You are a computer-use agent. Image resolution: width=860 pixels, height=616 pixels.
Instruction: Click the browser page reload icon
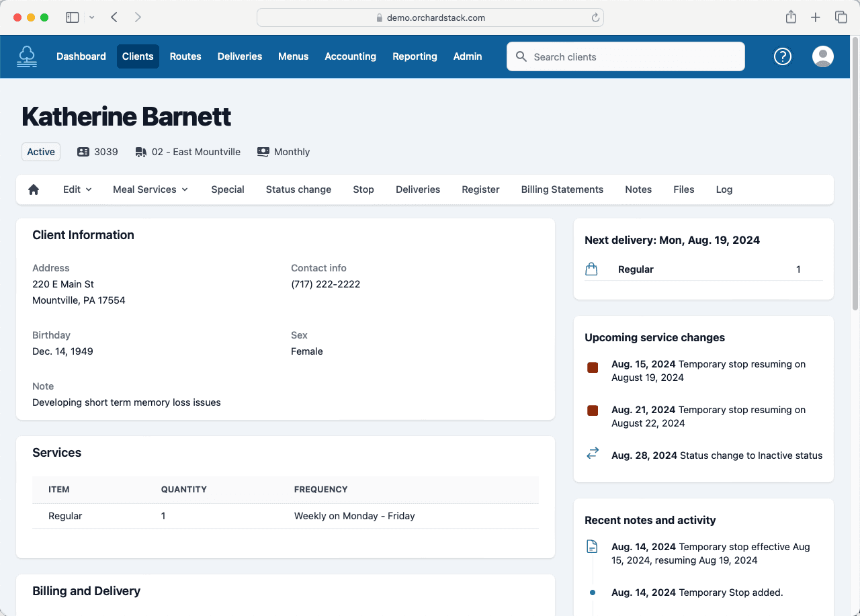click(595, 17)
